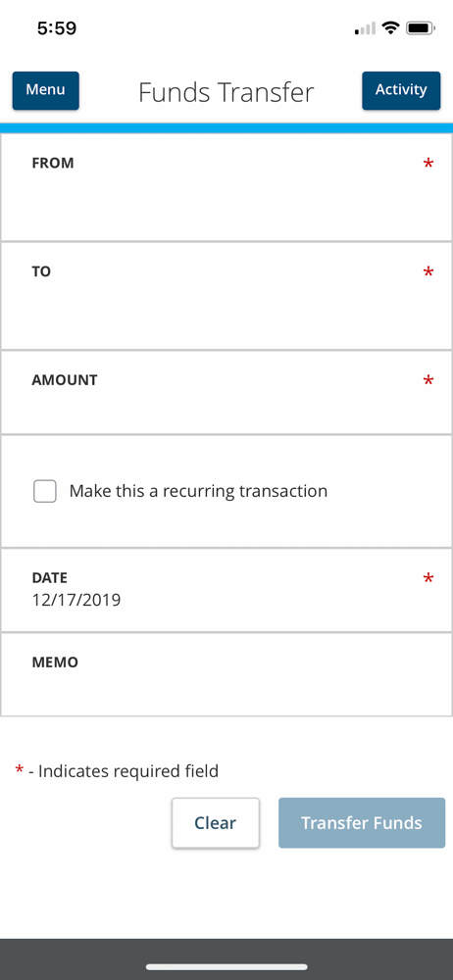Tap the red asterisk beside TO
The height and width of the screenshot is (980, 453).
(x=428, y=271)
